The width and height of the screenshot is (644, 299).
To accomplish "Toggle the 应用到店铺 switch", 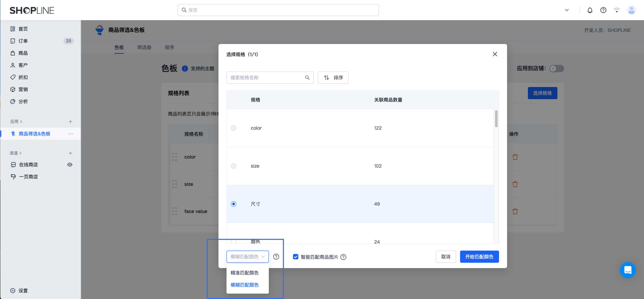I will tap(557, 69).
